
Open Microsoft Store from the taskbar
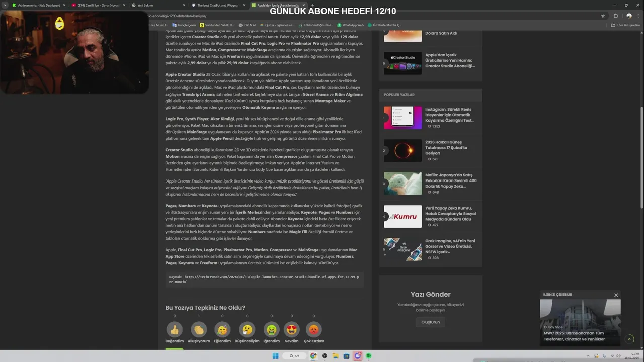(346, 356)
